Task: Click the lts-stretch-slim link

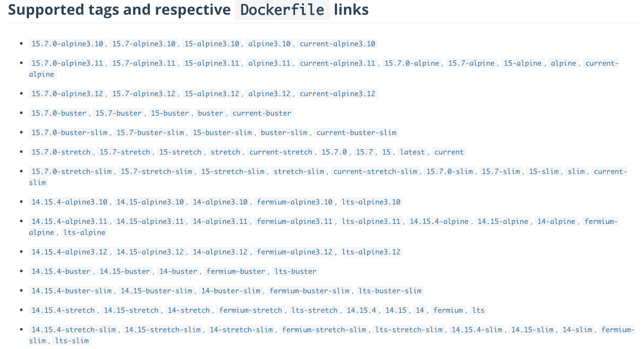Action: [x=409, y=330]
